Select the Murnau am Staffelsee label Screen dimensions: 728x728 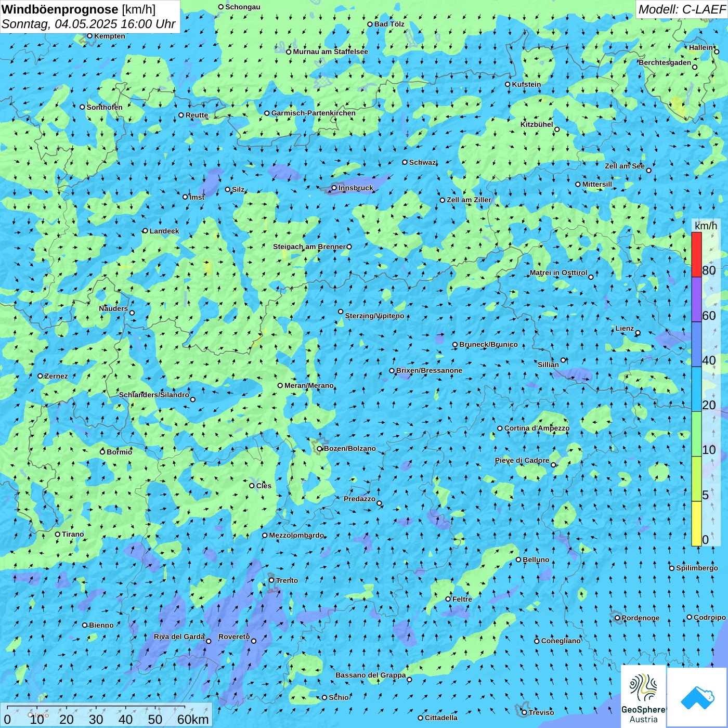click(x=330, y=51)
